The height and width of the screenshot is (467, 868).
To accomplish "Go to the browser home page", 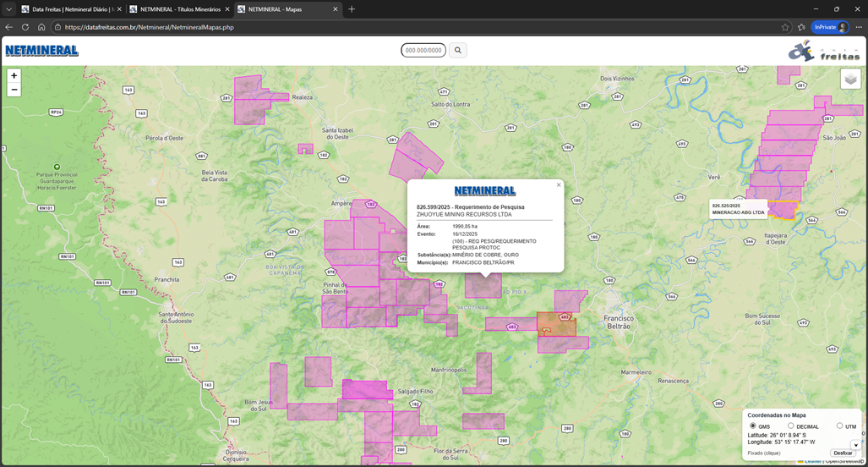I will 41,27.
